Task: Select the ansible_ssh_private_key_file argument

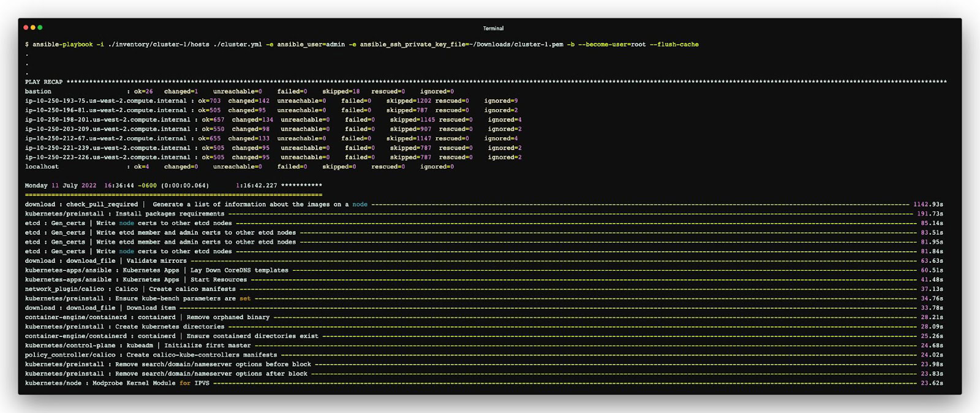Action: 461,45
